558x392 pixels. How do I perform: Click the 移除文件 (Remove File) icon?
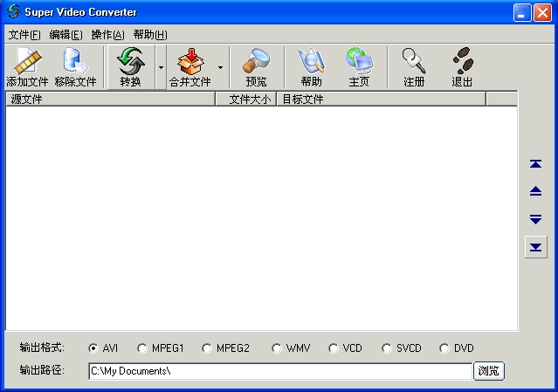pyautogui.click(x=75, y=67)
